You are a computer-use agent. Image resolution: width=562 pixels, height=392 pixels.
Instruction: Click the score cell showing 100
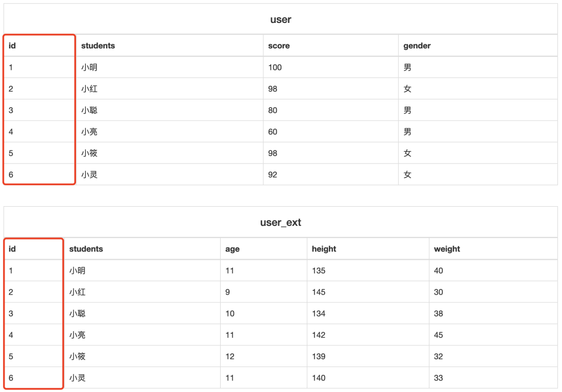tap(275, 67)
